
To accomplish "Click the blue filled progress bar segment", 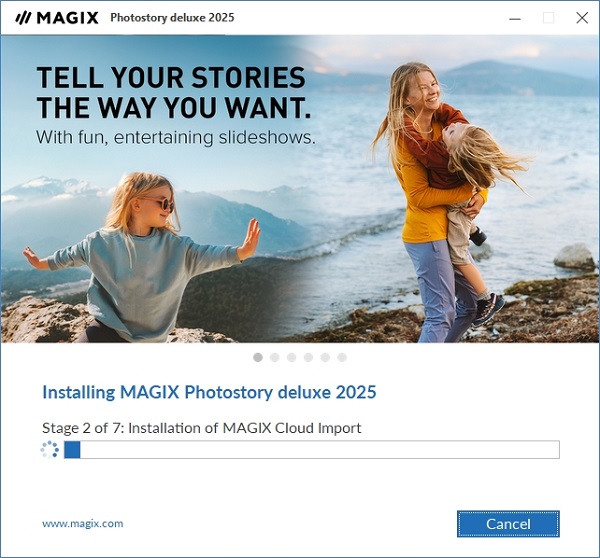I will [x=72, y=449].
